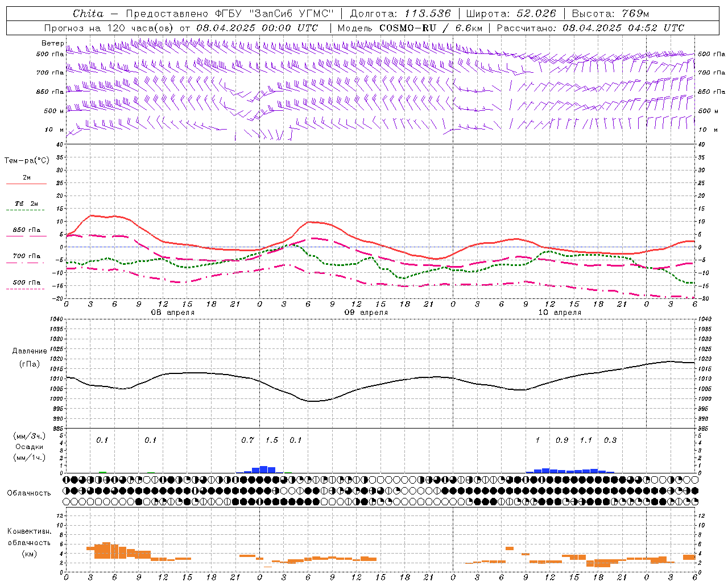Click the "Ветер" wind panel label
The height and width of the screenshot is (582, 728).
pos(53,43)
